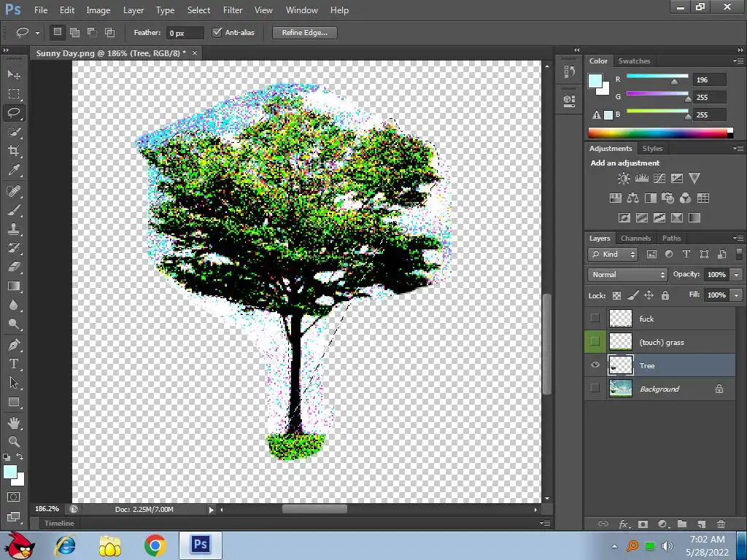
Task: Select the Dodge tool
Action: pos(14,324)
